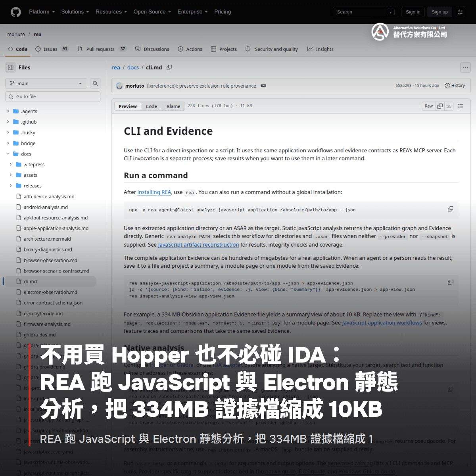476x476 pixels.
Task: Open the document outline icon
Action: [461, 106]
